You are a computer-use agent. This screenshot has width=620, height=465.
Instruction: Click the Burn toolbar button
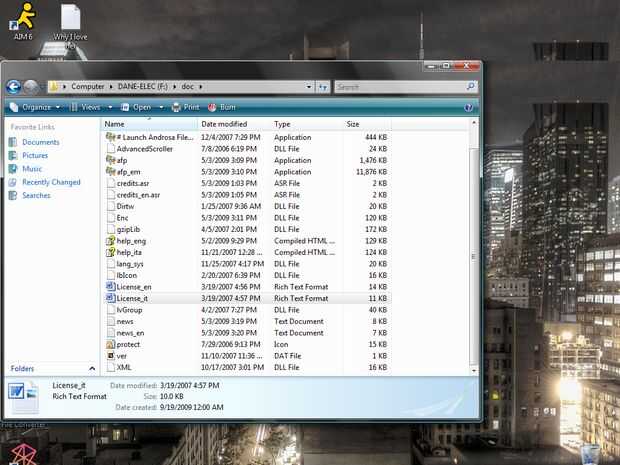click(221, 107)
